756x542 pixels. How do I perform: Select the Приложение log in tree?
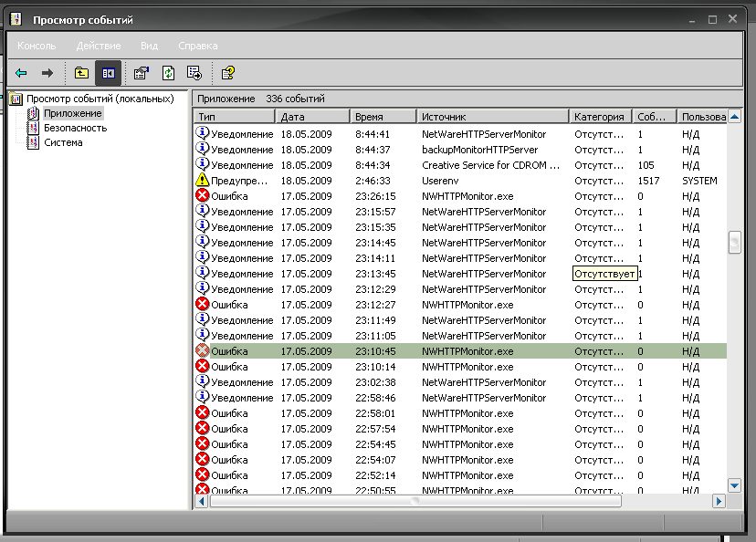73,113
